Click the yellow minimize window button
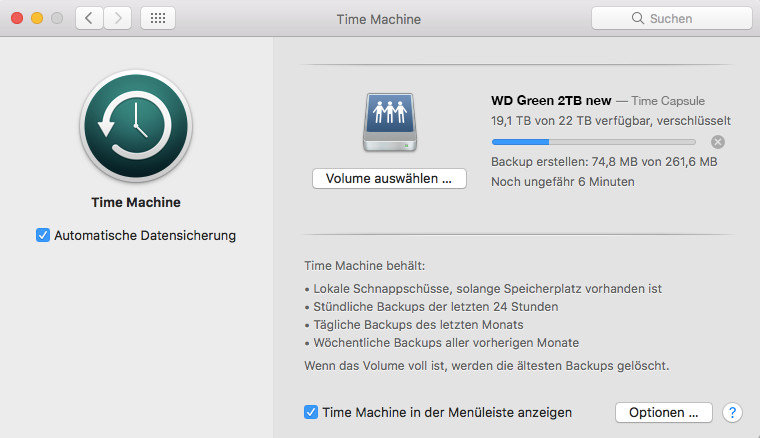Viewport: 760px width, 438px height. (x=37, y=18)
